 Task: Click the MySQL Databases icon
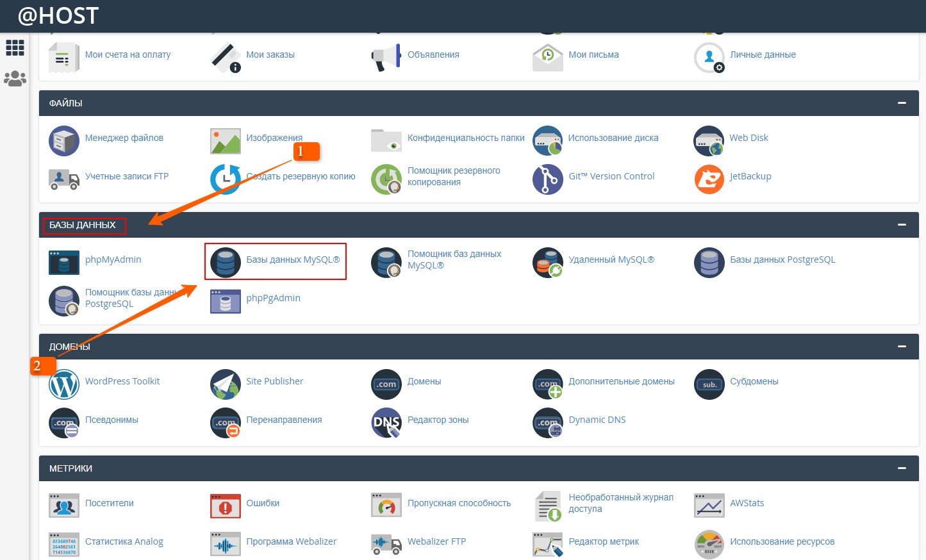[x=226, y=263]
